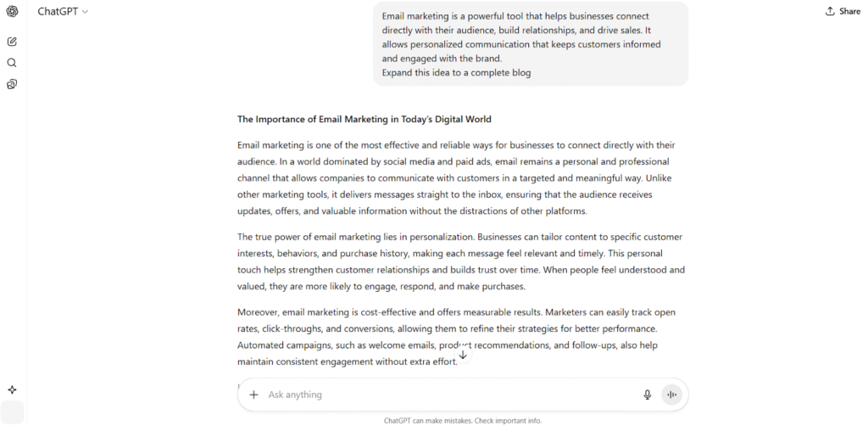Open the library images icon in sidebar
Viewport: 868px width, 426px height.
click(12, 84)
